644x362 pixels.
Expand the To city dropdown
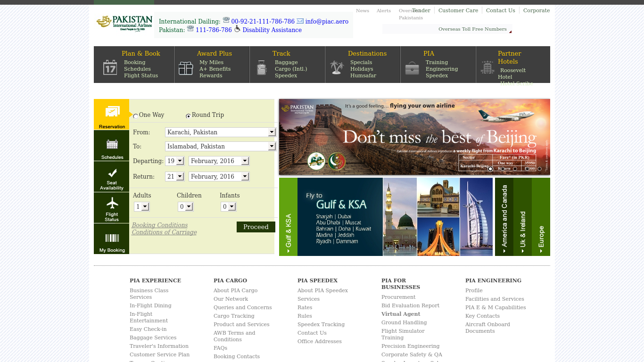(272, 147)
